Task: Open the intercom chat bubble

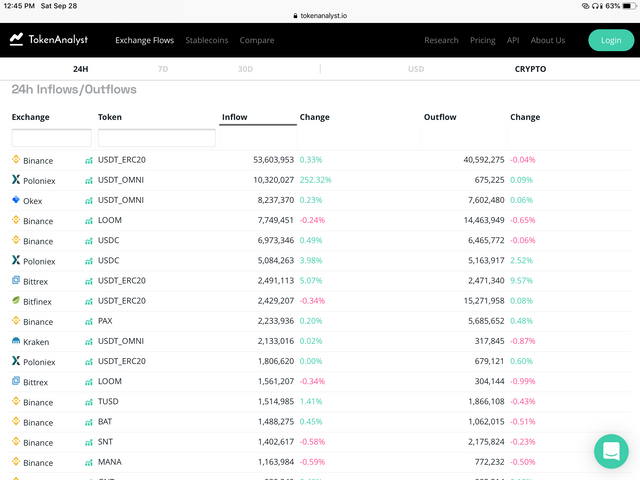Action: pyautogui.click(x=610, y=451)
